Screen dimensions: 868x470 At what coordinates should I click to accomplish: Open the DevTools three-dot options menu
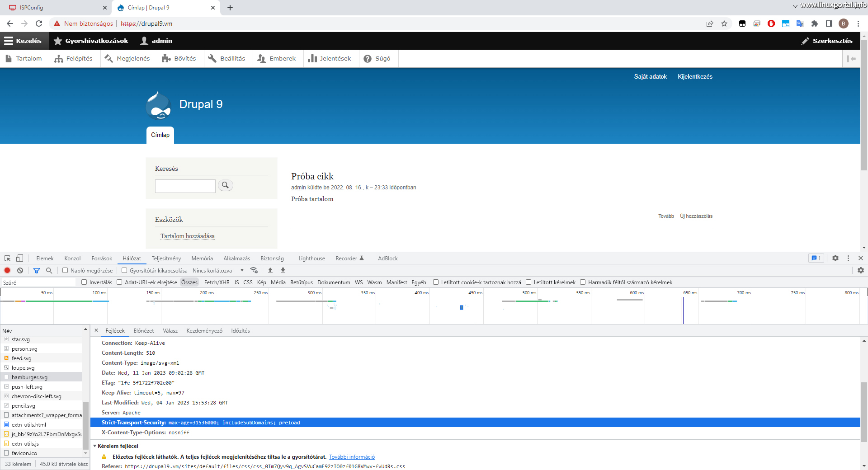pyautogui.click(x=848, y=258)
